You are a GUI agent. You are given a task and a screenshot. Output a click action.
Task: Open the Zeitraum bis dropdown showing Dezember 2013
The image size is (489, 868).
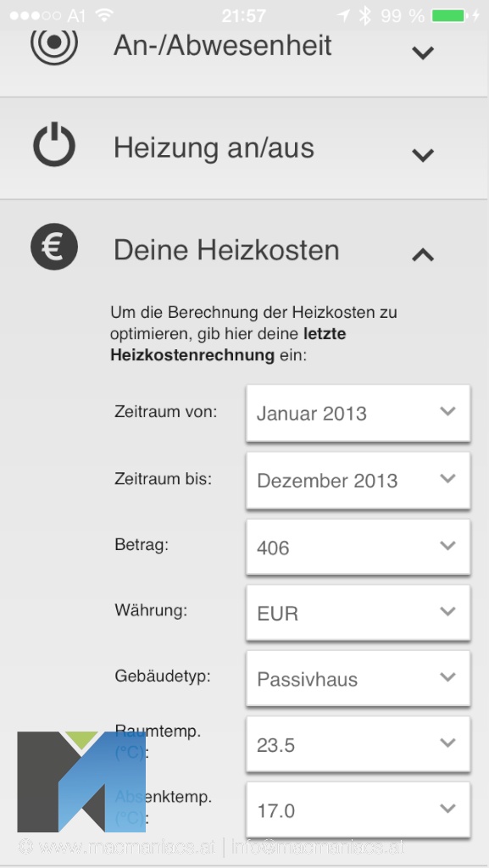point(358,480)
